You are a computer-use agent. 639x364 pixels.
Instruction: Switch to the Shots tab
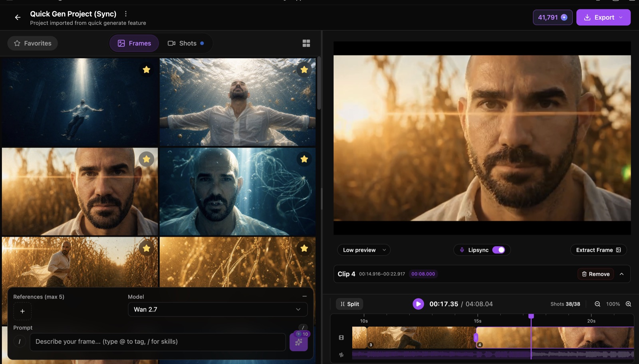186,43
